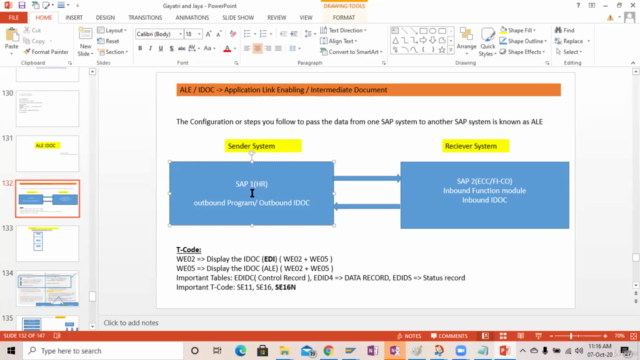640x360 pixels.
Task: Click the Text Shadow icon
Action: point(171,49)
